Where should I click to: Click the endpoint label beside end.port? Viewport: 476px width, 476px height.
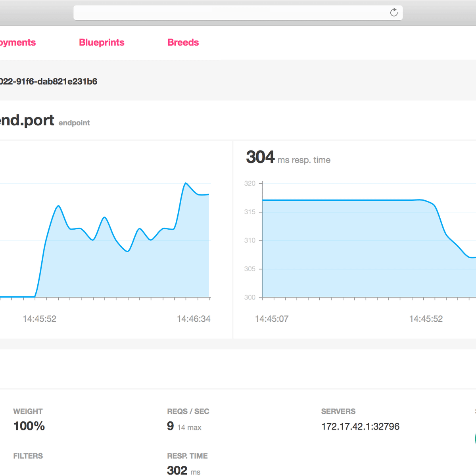pos(74,123)
